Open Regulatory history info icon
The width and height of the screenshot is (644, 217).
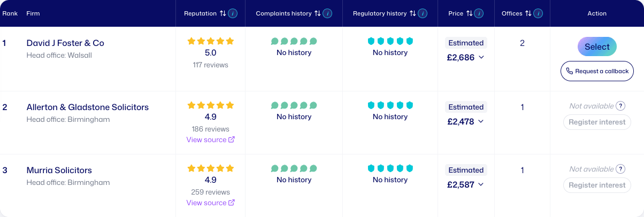tap(423, 13)
